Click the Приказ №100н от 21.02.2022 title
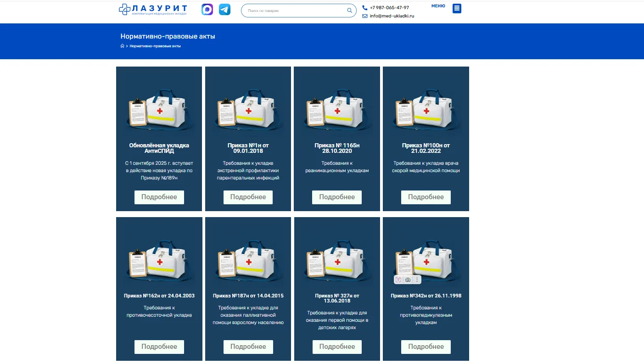The width and height of the screenshot is (644, 364). coord(426,148)
